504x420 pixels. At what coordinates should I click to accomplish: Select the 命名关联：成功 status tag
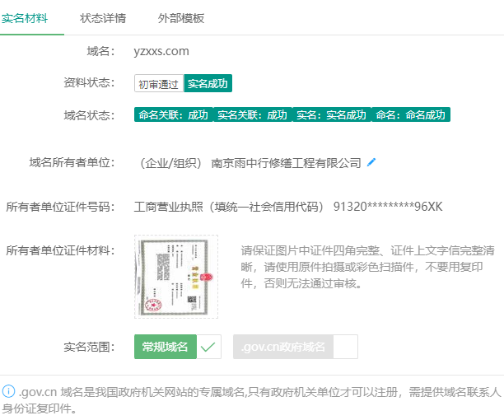coord(173,115)
